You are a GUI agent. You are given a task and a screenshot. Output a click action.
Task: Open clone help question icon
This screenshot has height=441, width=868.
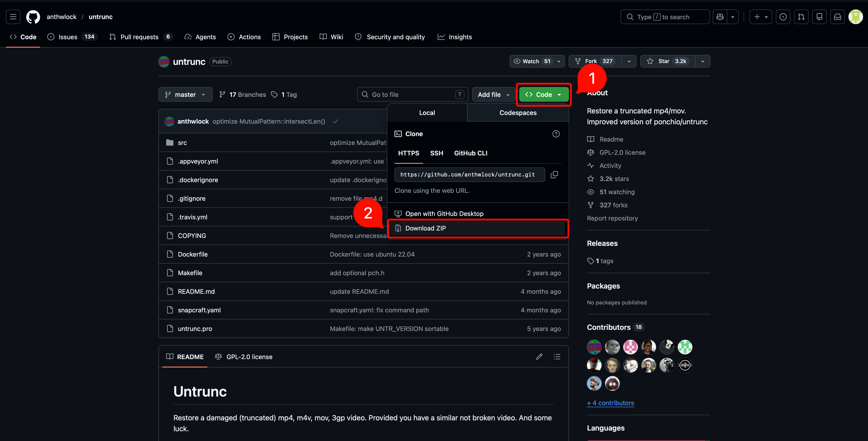coord(556,134)
